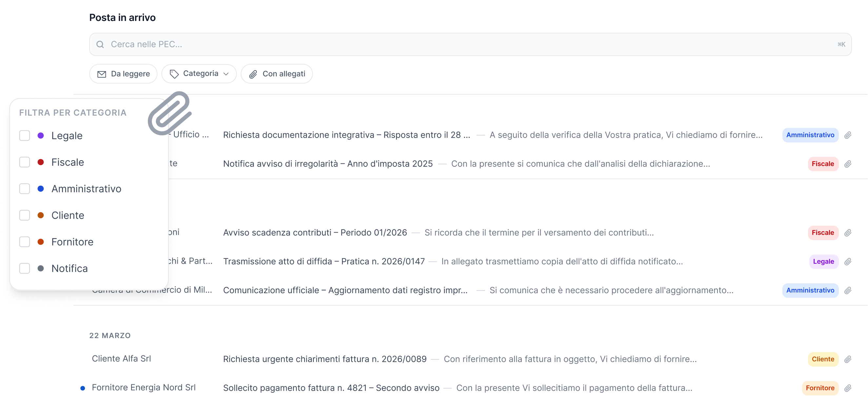
Task: Tick the Notifica category checkbox
Action: [x=25, y=268]
